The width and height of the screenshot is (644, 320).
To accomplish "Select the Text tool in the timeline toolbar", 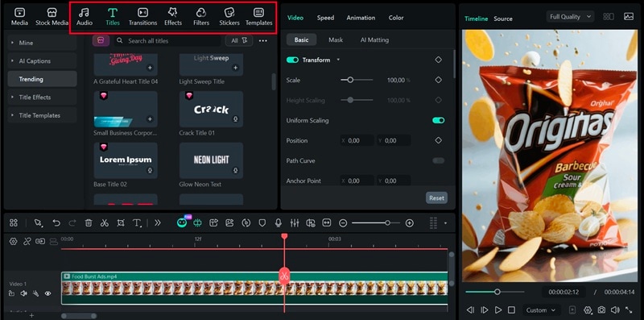I will tap(137, 223).
